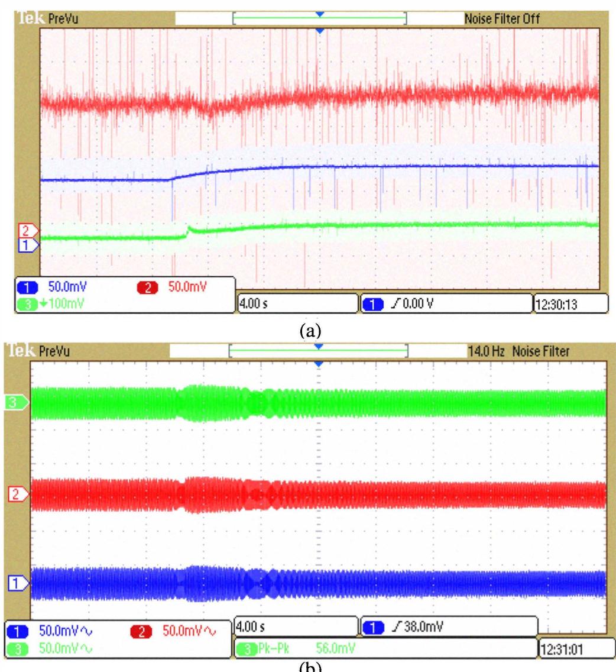Click channel 2 badge in bottom scale readout
This screenshot has width=616, height=672.
141,631
